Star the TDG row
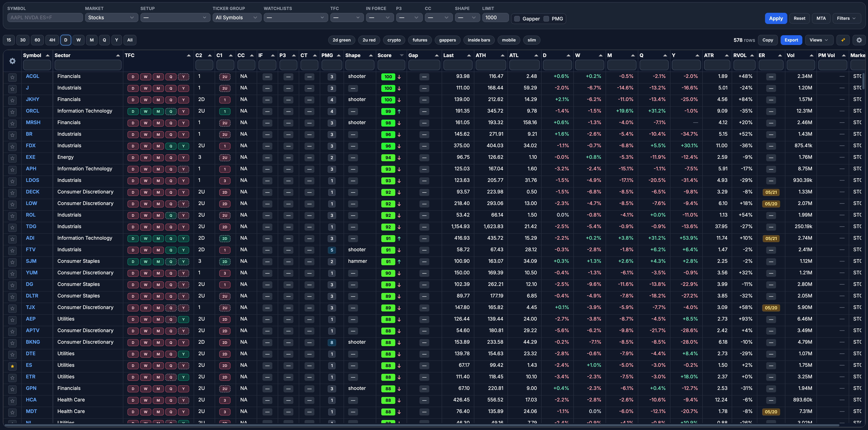The height and width of the screenshot is (430, 868). [x=12, y=227]
